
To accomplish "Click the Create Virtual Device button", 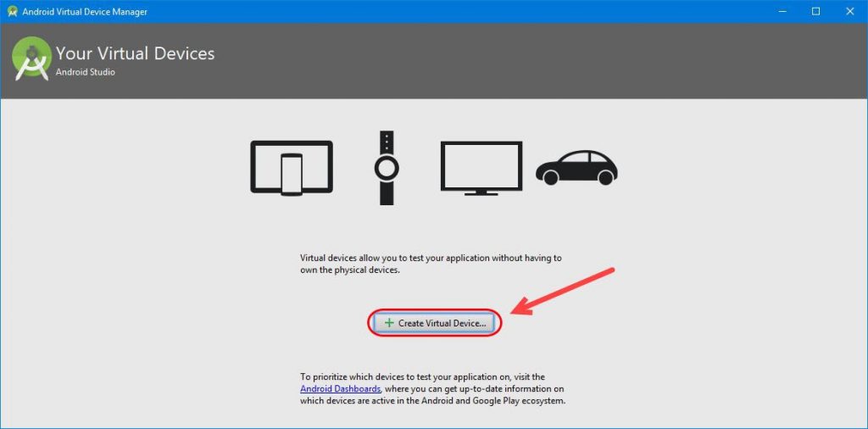I will (435, 323).
